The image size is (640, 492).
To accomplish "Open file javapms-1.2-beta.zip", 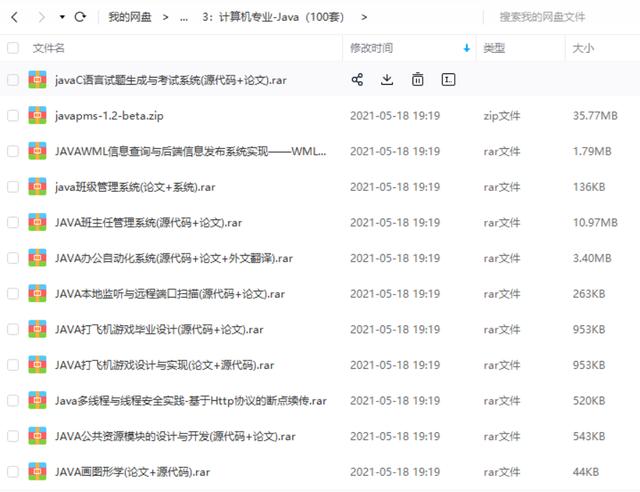I will click(109, 116).
